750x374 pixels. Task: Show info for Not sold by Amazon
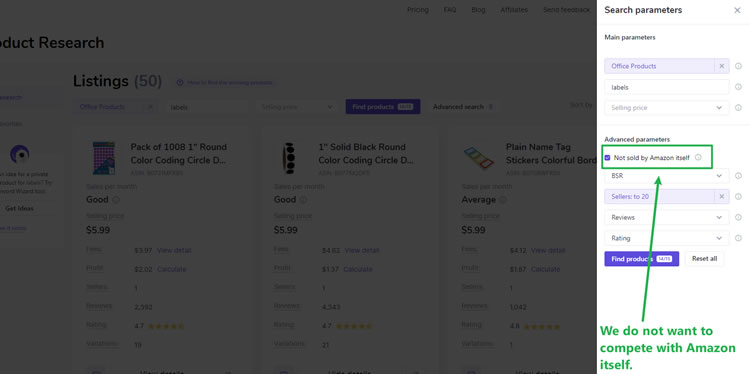(x=698, y=157)
